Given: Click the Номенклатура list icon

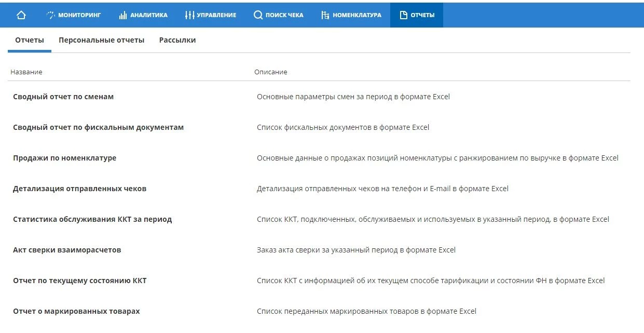Looking at the screenshot, I should (325, 15).
